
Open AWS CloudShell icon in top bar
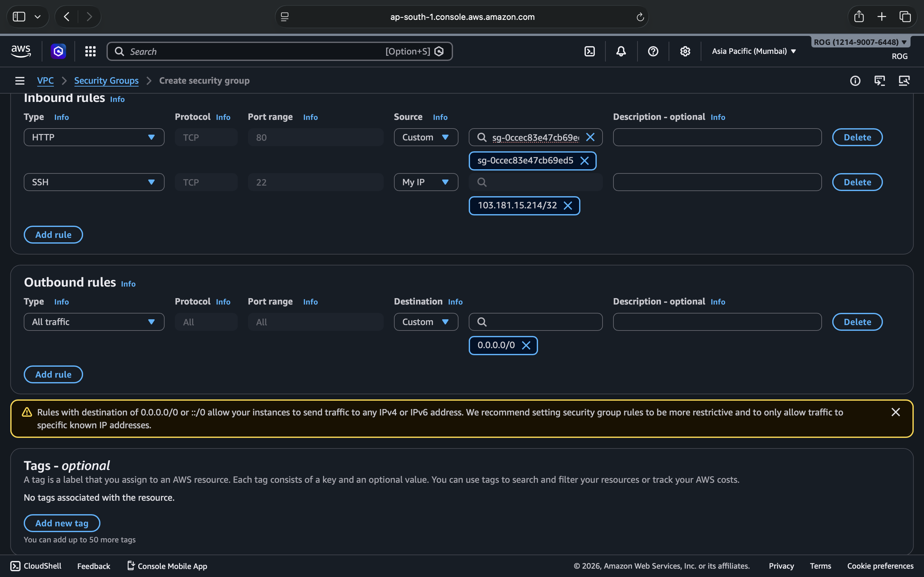pos(589,51)
